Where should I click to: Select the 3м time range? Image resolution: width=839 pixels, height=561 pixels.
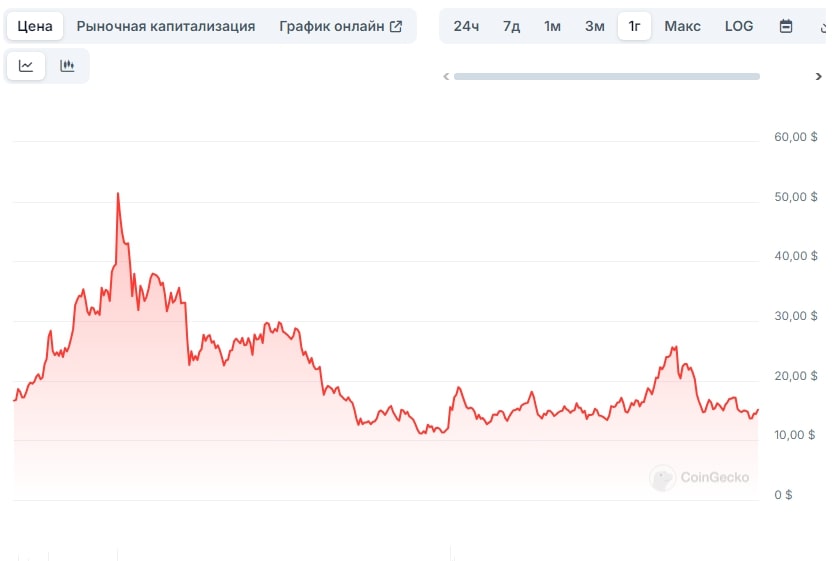[x=594, y=26]
